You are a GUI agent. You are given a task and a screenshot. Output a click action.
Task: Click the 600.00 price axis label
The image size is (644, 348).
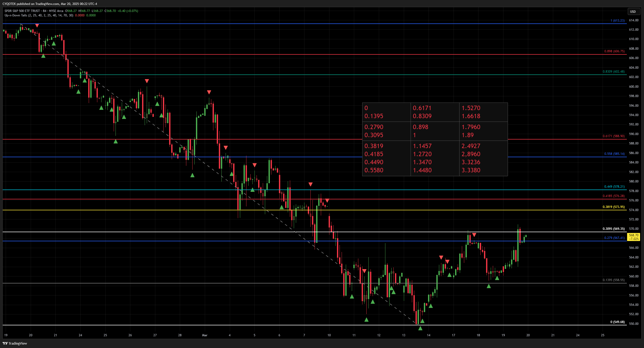tap(634, 87)
